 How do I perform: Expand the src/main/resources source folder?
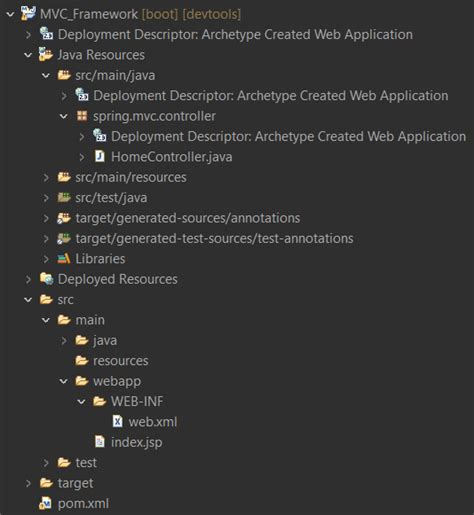tap(46, 177)
